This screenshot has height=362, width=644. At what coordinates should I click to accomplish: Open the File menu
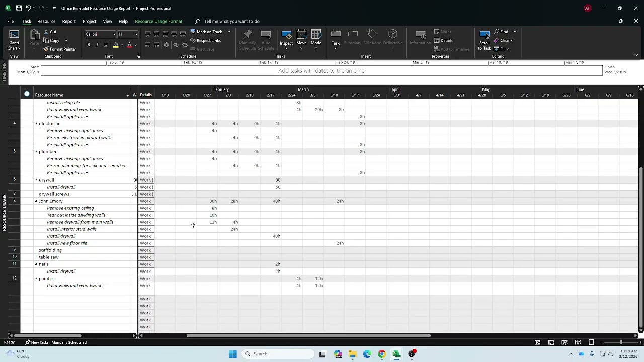[x=10, y=21]
